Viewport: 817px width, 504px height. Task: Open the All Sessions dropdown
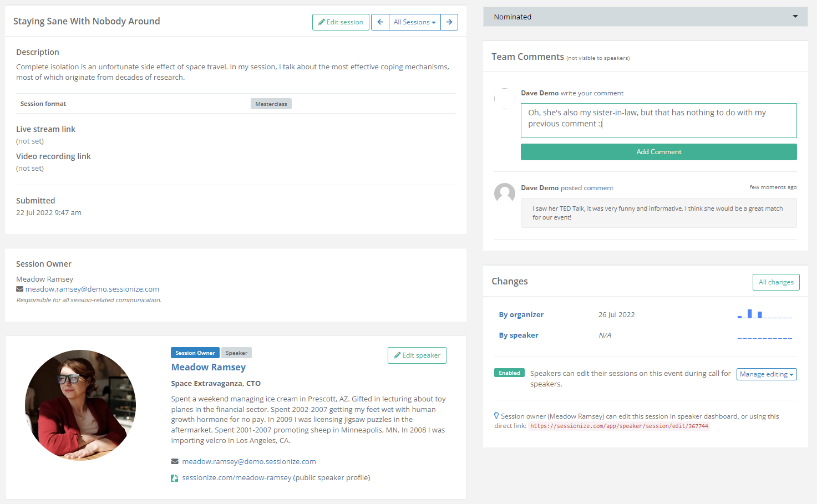click(414, 22)
